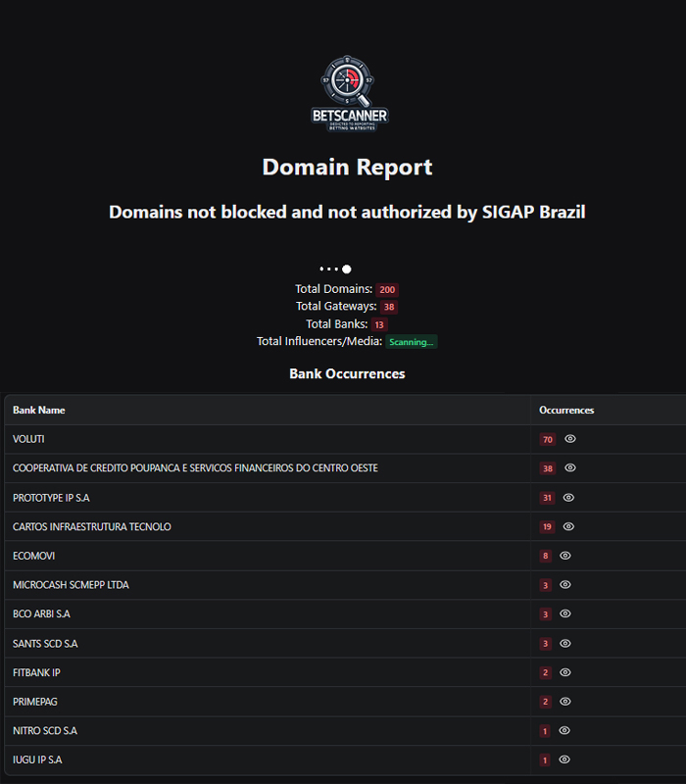Screen dimensions: 686x784
Task: Click the BetScanner logo
Action: click(x=349, y=93)
